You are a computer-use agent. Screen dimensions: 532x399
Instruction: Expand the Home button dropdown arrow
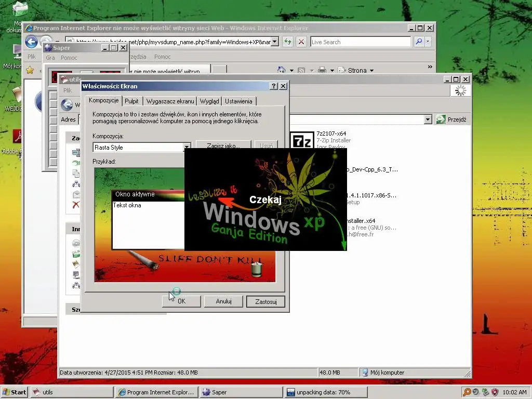[x=291, y=71]
